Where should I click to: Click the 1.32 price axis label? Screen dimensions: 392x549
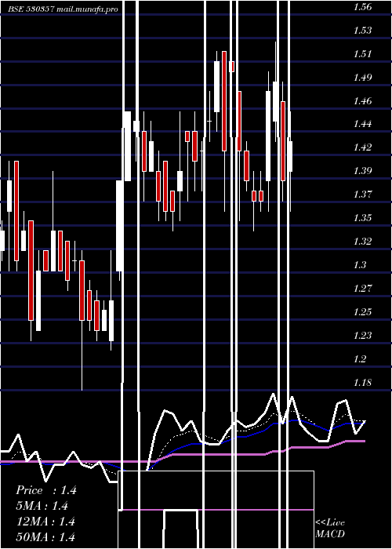tap(362, 241)
